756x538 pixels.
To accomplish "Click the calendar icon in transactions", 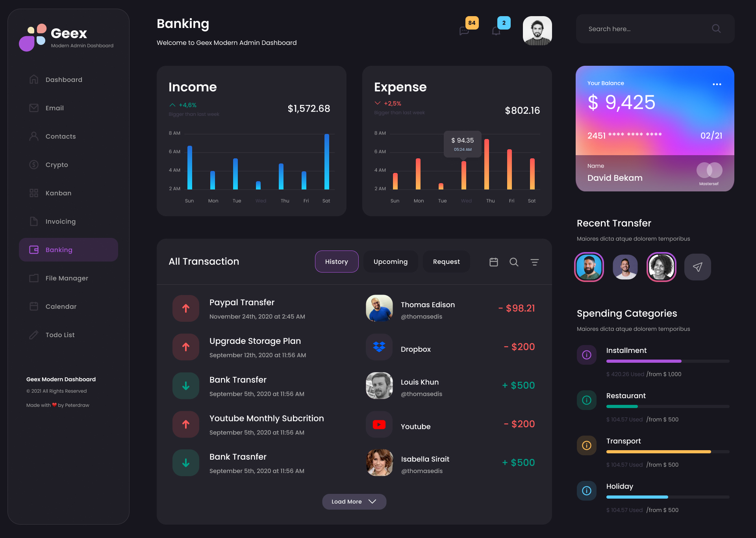I will click(x=493, y=262).
